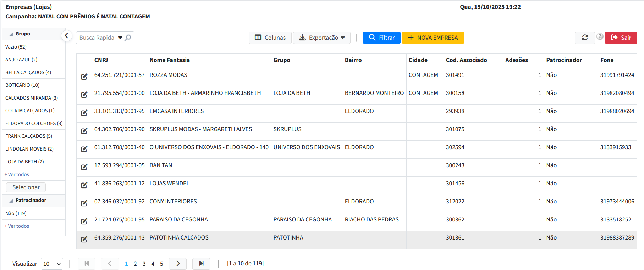The image size is (644, 270).
Task: Click the help question mark icon
Action: tap(600, 36)
